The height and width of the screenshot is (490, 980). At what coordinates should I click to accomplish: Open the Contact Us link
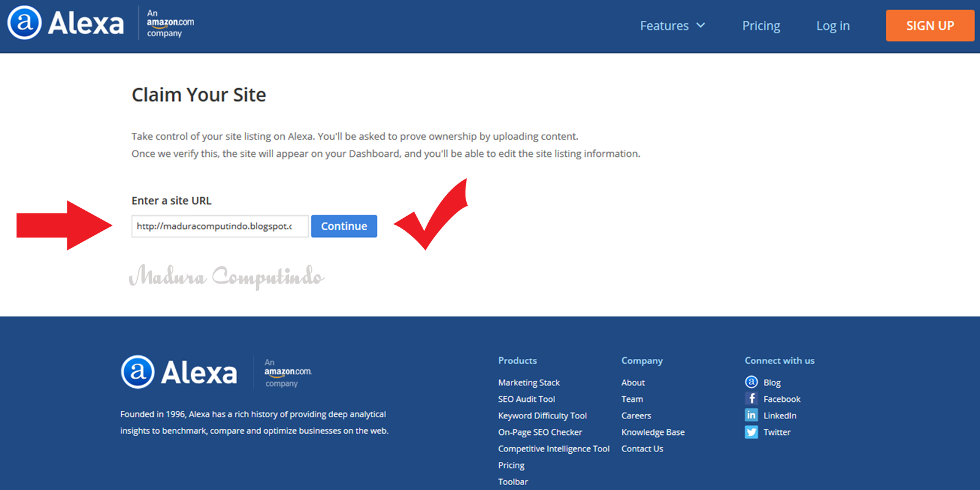point(642,448)
